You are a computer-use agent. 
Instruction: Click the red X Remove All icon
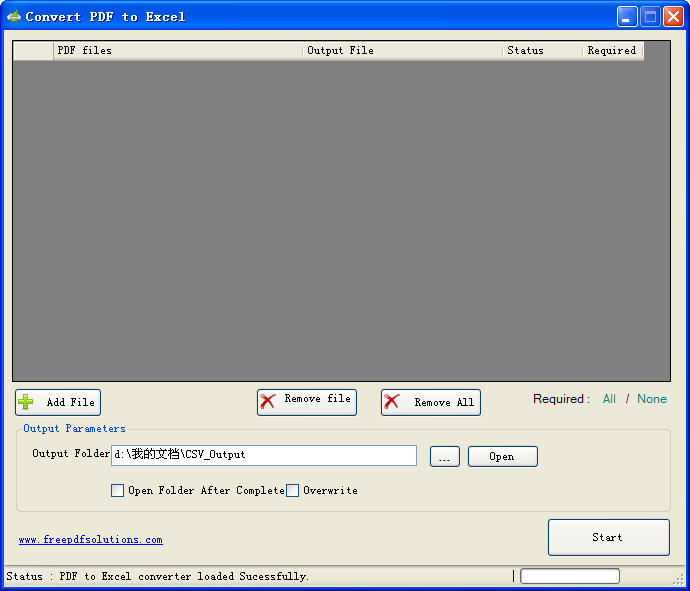click(x=393, y=402)
